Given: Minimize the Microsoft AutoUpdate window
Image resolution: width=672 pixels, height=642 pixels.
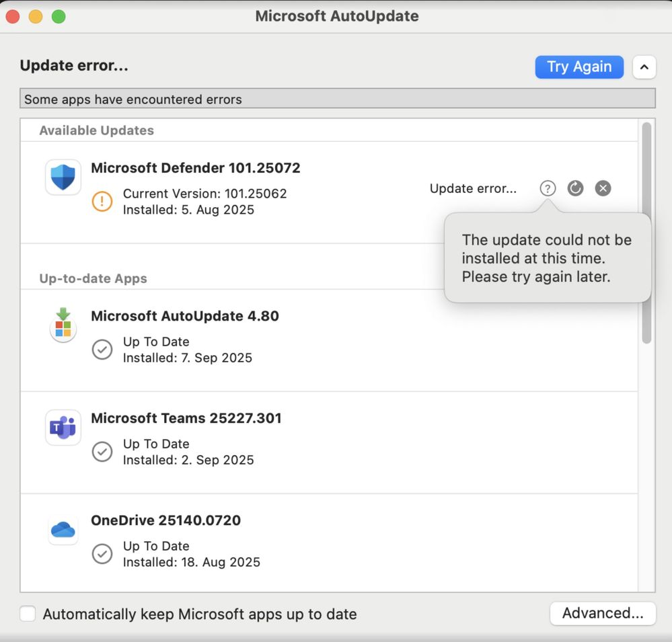Looking at the screenshot, I should 36,17.
